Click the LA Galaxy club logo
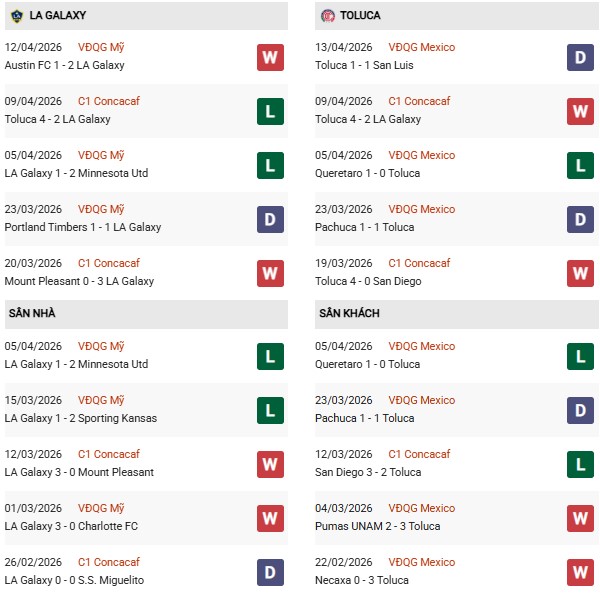This screenshot has width=600, height=593. [17, 16]
